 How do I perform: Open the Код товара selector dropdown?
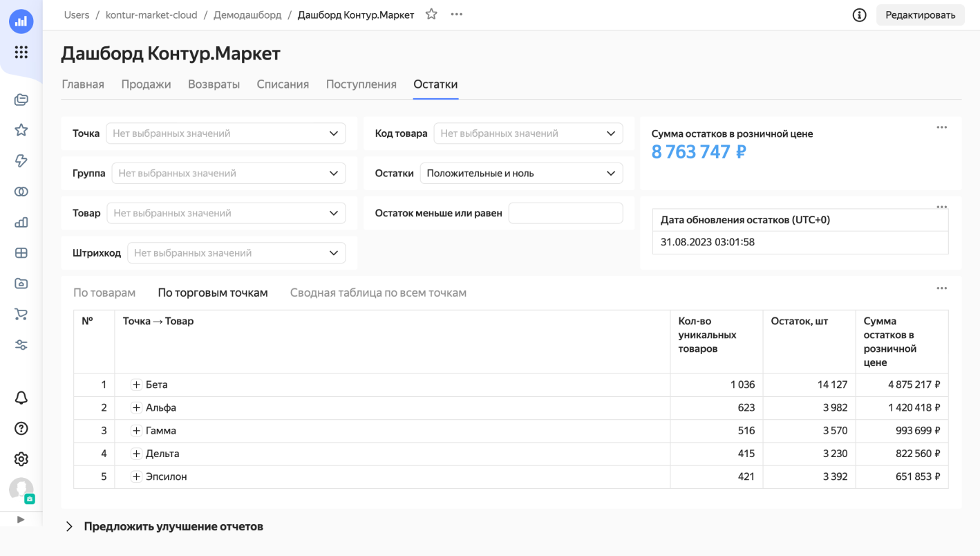(x=528, y=133)
